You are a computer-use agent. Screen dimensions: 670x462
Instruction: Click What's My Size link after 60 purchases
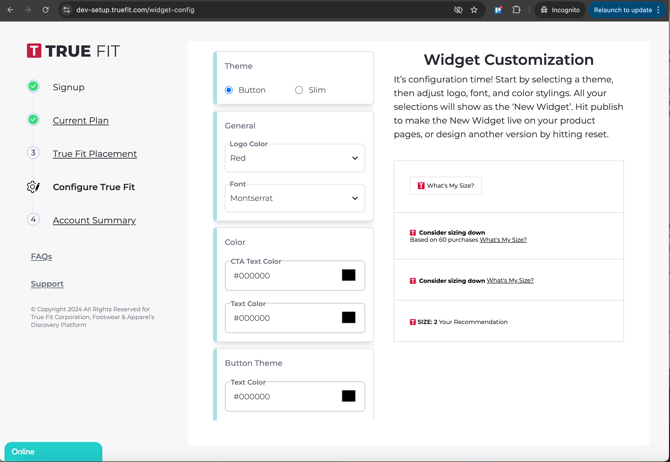[503, 240]
